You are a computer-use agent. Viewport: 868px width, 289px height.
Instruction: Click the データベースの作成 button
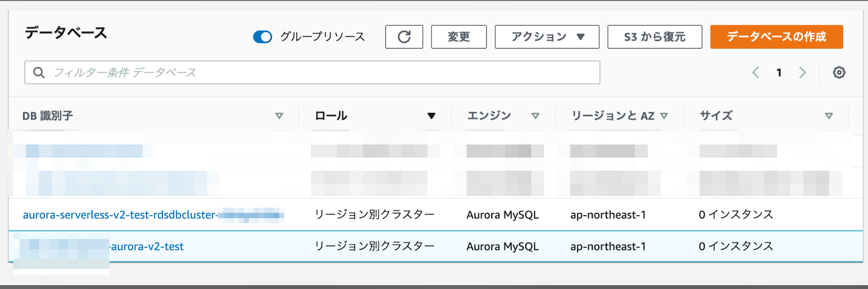click(x=777, y=37)
